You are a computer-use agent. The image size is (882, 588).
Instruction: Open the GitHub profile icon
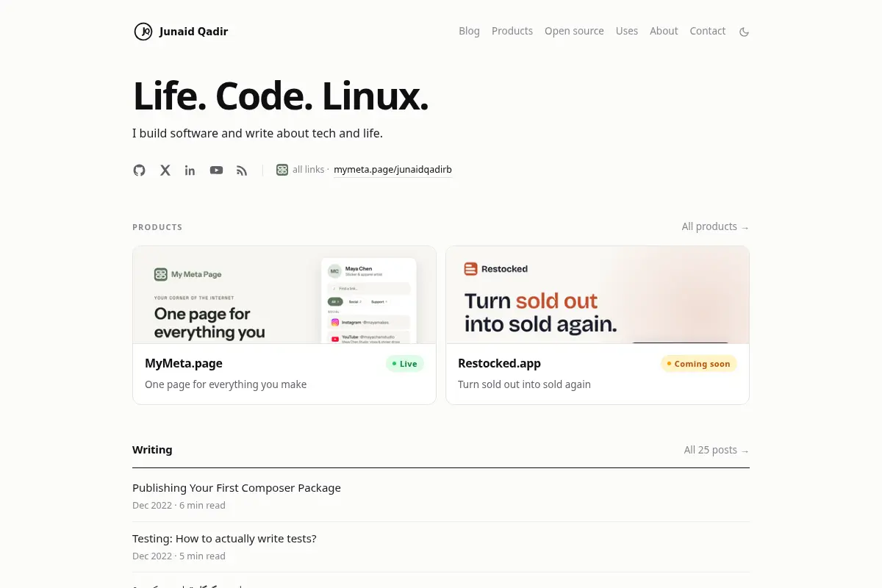(x=139, y=170)
